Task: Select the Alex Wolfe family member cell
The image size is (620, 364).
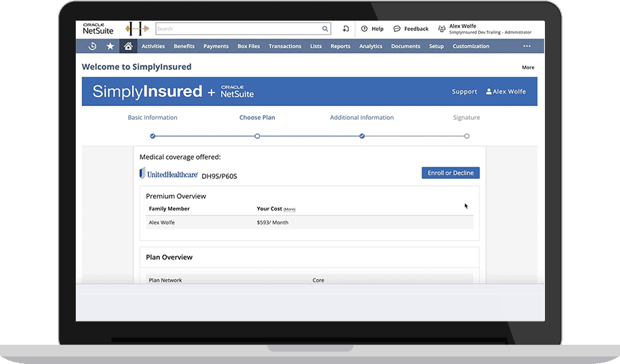Action: (x=162, y=223)
